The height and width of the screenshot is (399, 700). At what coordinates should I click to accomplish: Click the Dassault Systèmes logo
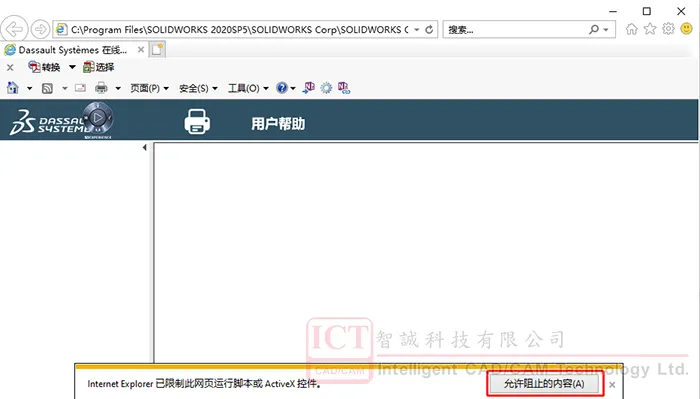61,121
